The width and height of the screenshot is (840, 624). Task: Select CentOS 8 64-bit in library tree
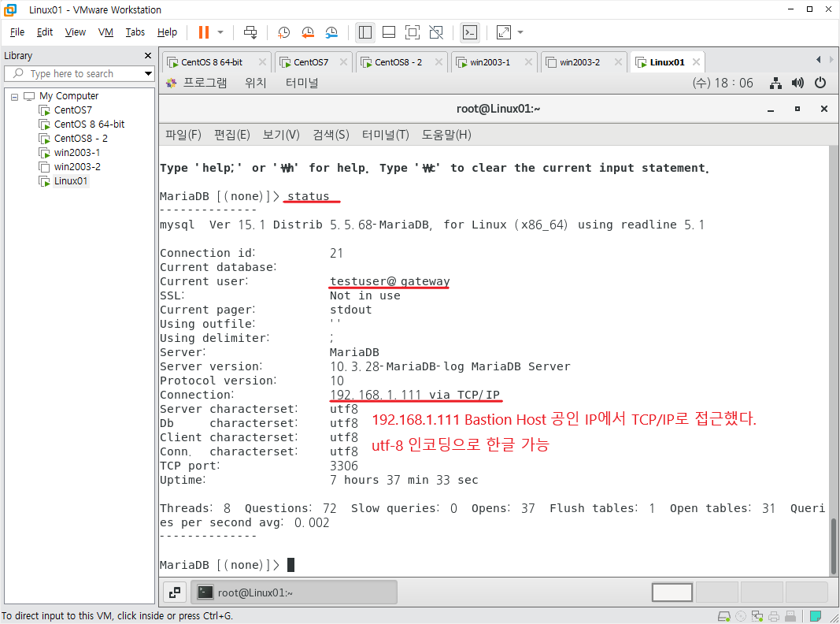[89, 124]
